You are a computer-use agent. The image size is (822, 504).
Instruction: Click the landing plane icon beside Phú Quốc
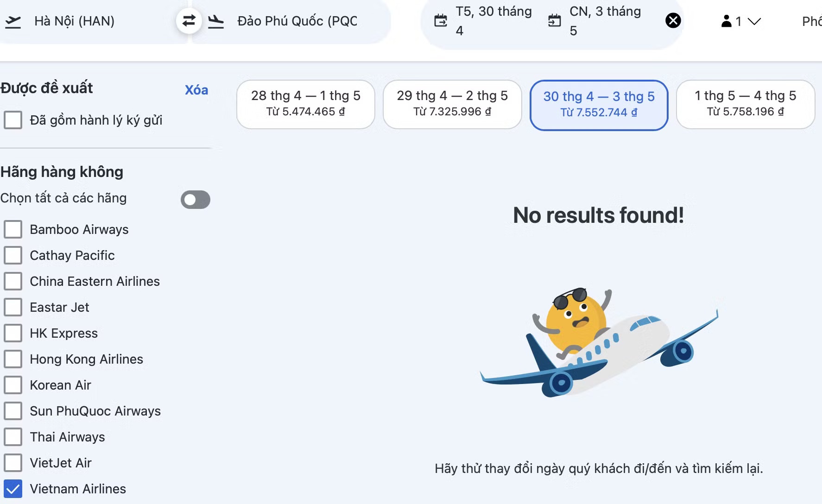215,21
